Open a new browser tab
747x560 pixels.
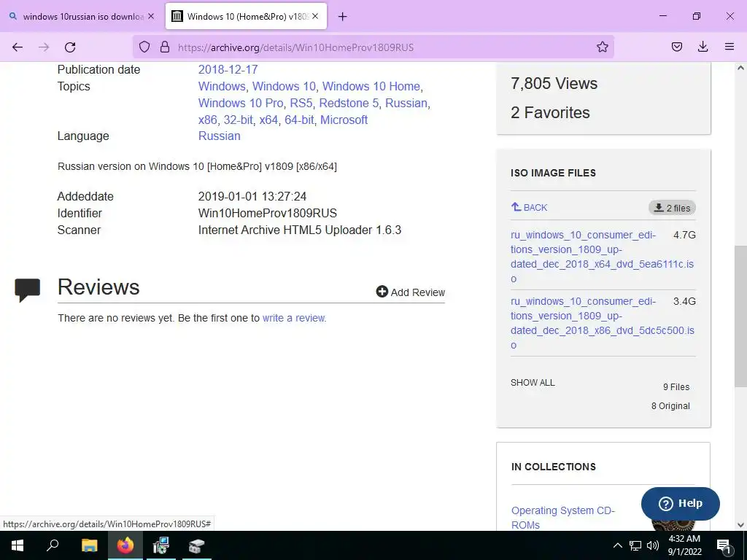click(343, 17)
